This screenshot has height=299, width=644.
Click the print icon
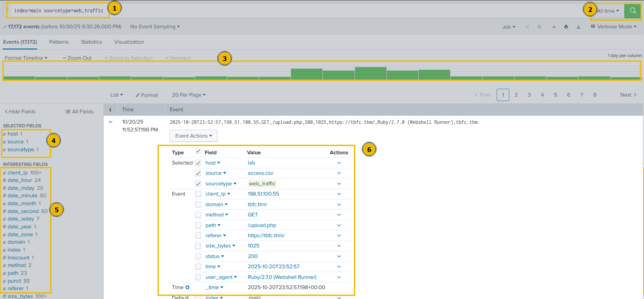click(566, 27)
